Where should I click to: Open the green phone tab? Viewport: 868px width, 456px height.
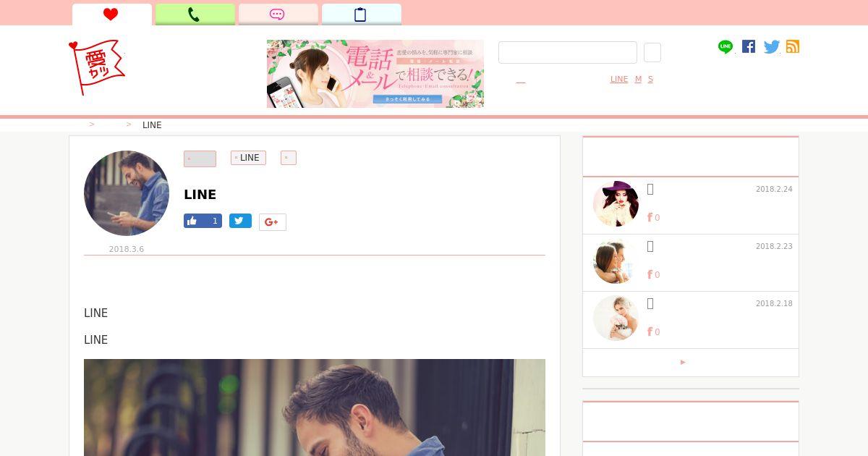tap(195, 14)
